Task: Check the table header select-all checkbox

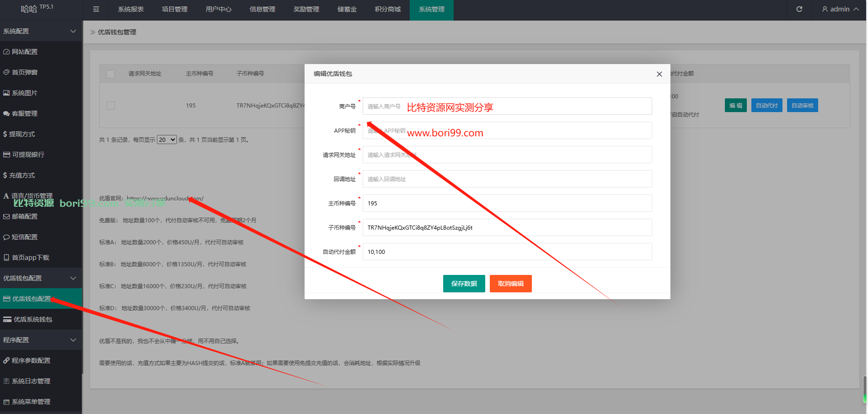Action: pyautogui.click(x=111, y=74)
